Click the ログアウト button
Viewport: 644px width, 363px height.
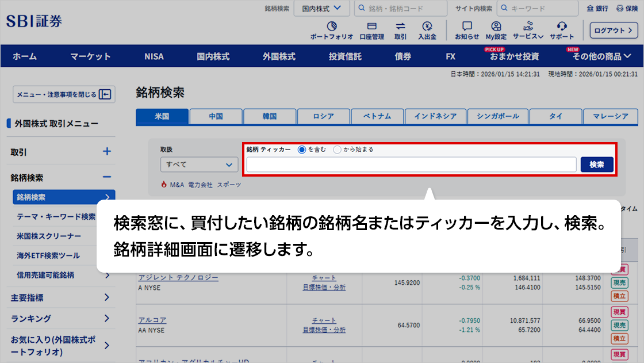tap(614, 30)
